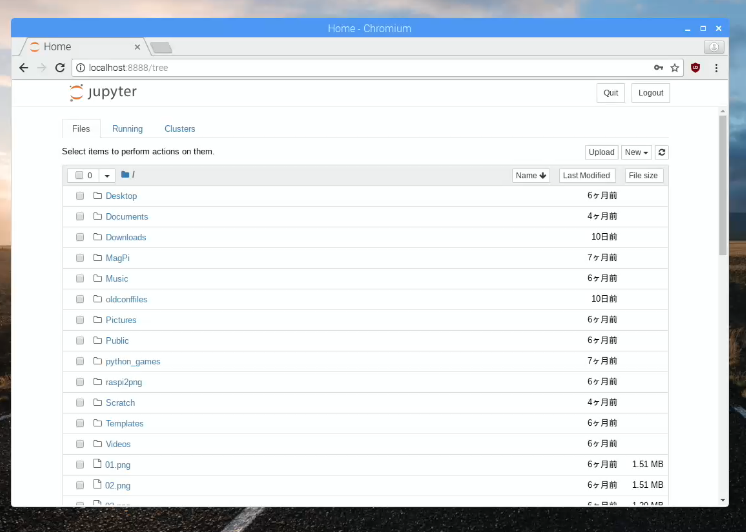Check the Videos row checkbox
The width and height of the screenshot is (746, 532).
coord(80,444)
